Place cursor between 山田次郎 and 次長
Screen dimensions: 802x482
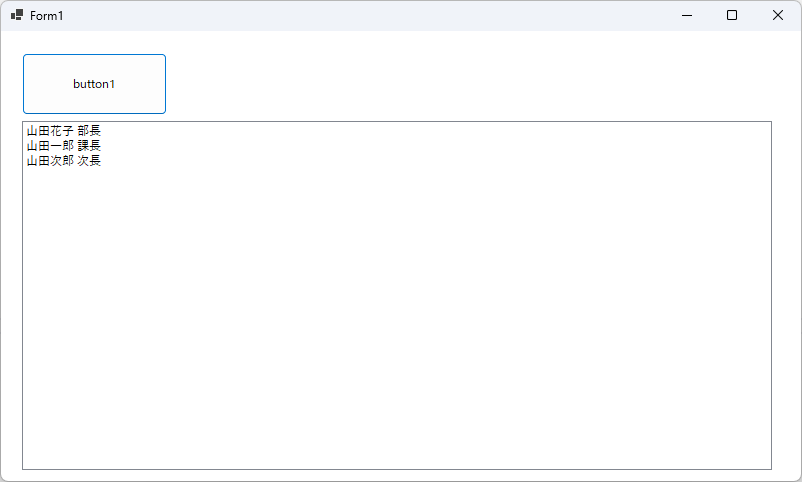[75, 160]
